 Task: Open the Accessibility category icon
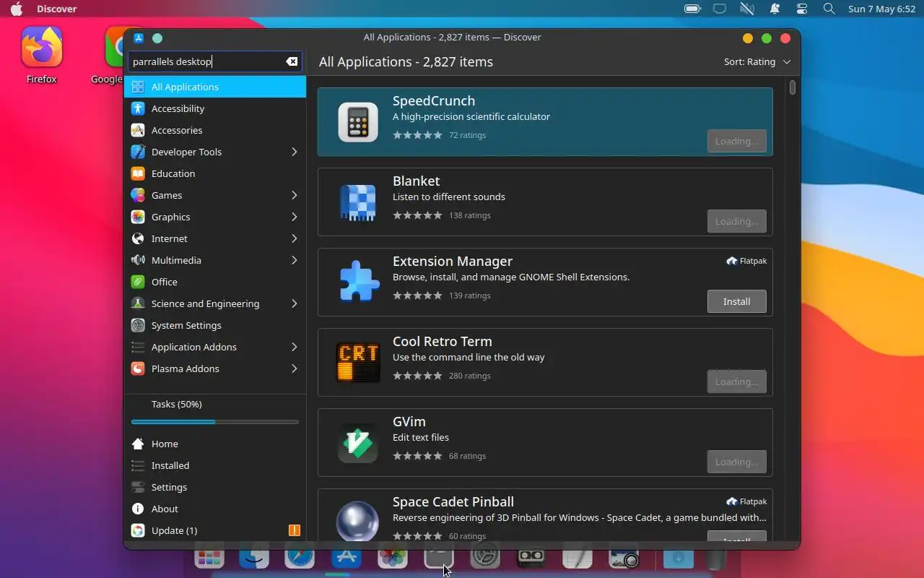click(x=138, y=108)
